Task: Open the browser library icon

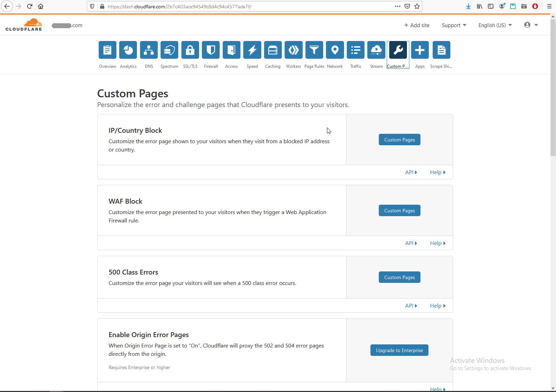Action: tap(480, 6)
